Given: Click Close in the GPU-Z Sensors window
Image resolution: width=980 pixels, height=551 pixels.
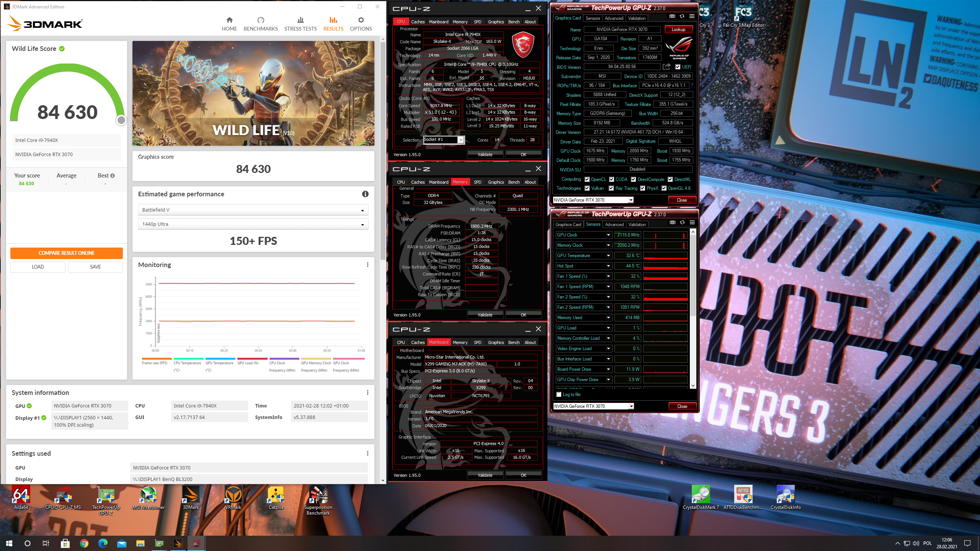Looking at the screenshot, I should (x=682, y=406).
